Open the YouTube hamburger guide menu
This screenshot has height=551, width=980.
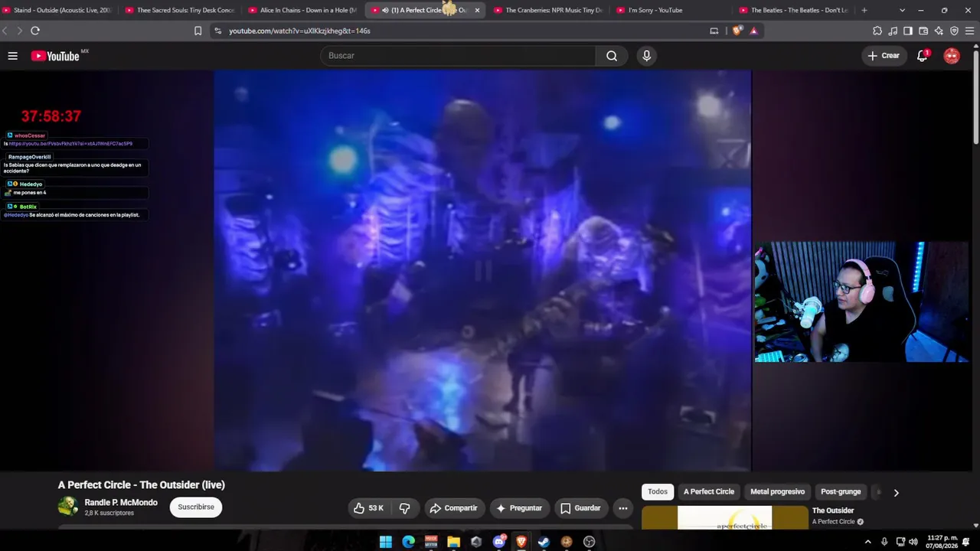12,56
